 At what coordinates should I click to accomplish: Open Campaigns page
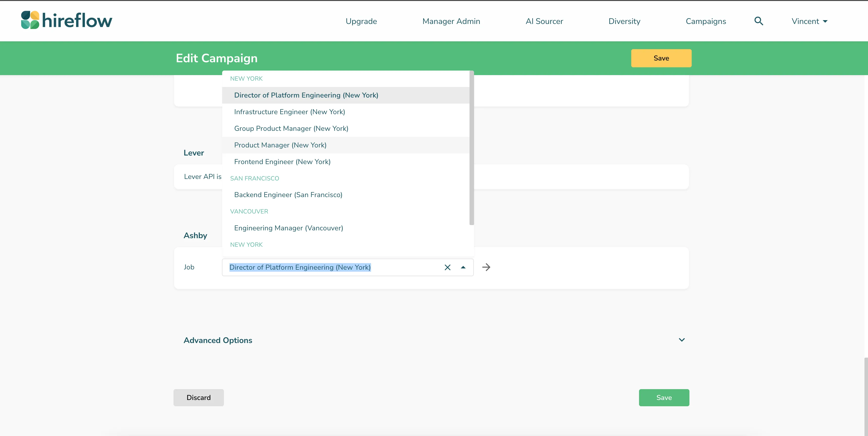pyautogui.click(x=706, y=21)
